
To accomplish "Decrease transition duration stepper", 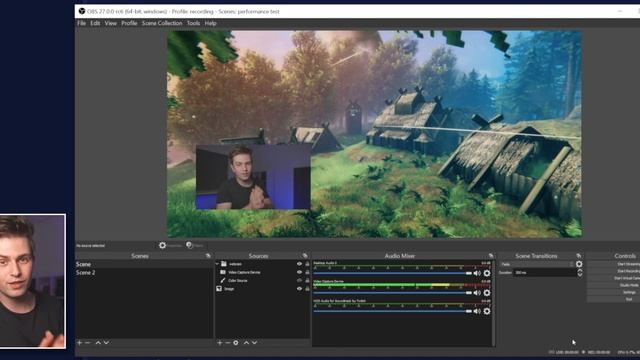I will [580, 275].
